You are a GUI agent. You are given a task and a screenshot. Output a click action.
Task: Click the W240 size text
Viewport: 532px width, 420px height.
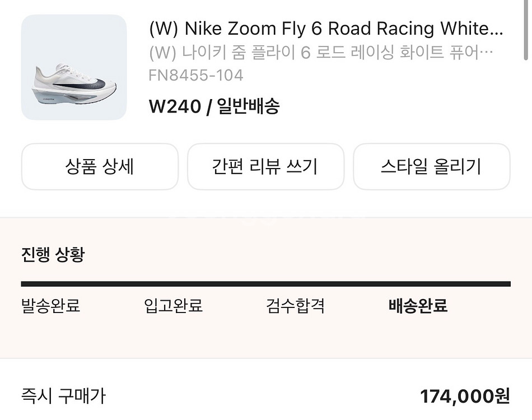pyautogui.click(x=175, y=106)
